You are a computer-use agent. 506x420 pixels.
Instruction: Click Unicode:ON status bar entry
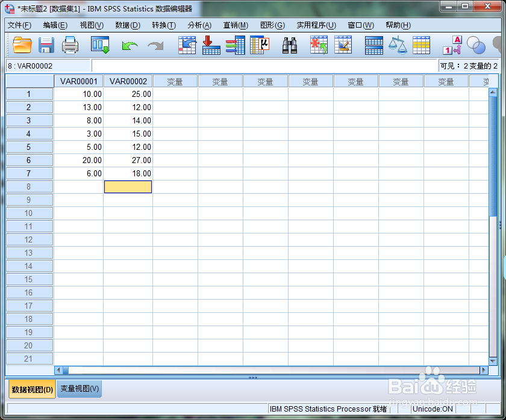point(433,409)
